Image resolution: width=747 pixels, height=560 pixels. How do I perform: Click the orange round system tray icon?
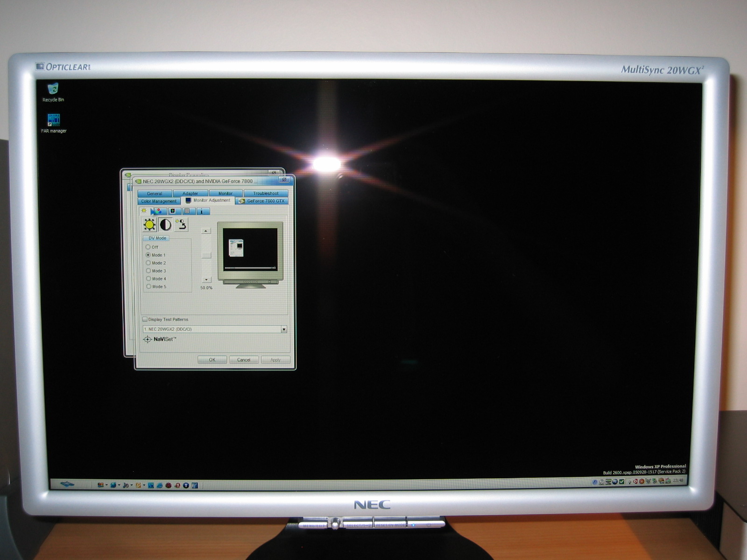coord(642,482)
